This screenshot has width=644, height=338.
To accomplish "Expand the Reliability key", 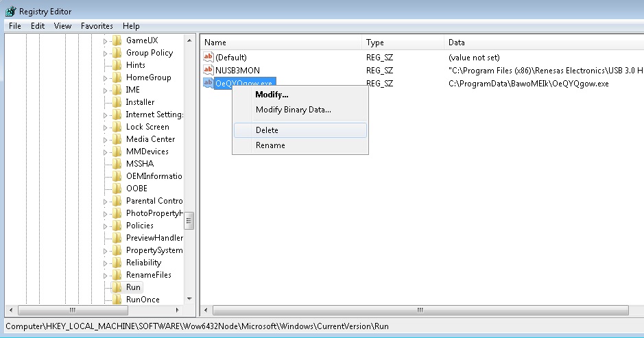I will [105, 263].
